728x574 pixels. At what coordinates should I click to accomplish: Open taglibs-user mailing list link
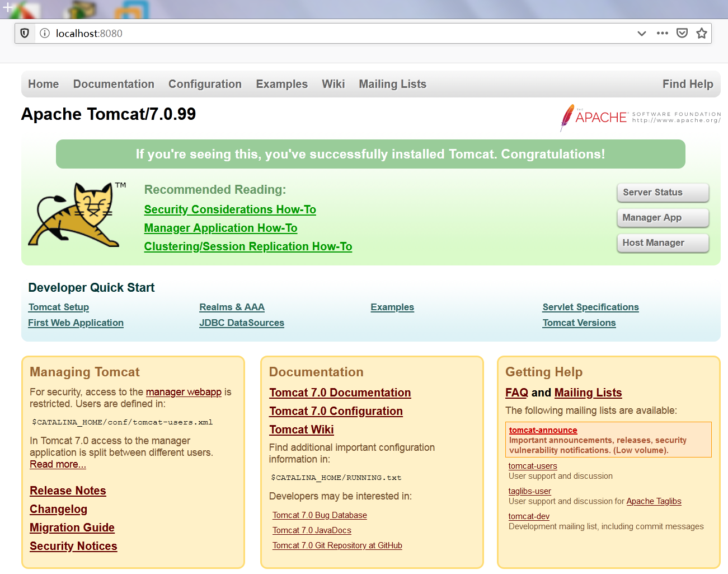(x=529, y=491)
